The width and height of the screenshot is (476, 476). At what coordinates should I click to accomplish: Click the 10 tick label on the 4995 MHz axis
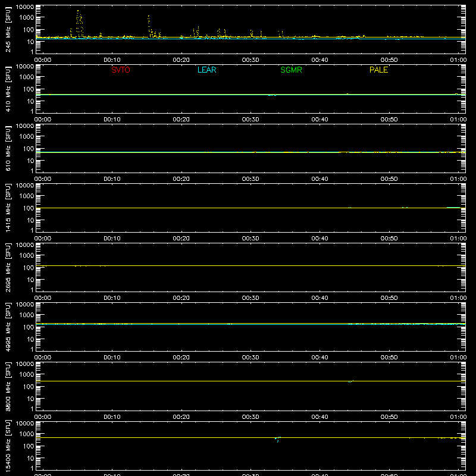pyautogui.click(x=30, y=339)
